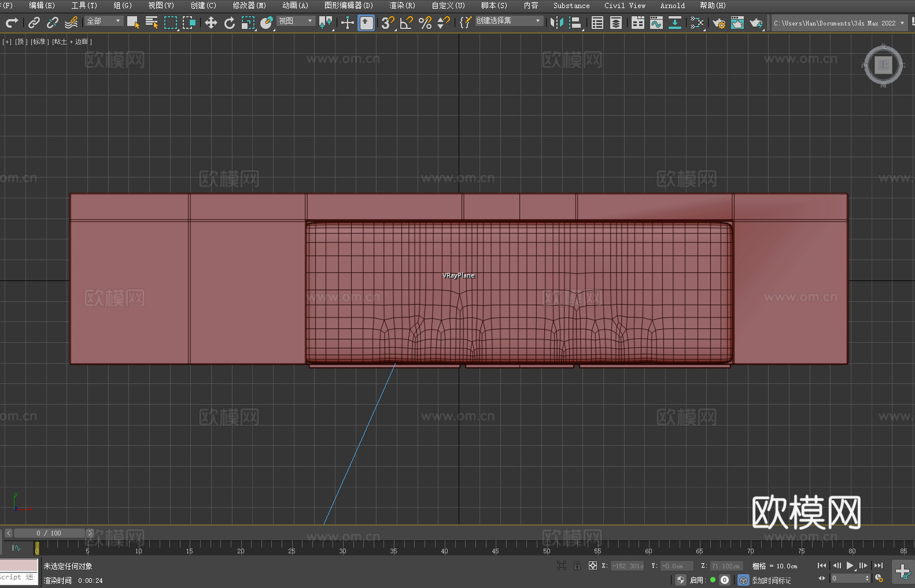Open the reference coordinate system 视图 dropdown

(x=296, y=21)
